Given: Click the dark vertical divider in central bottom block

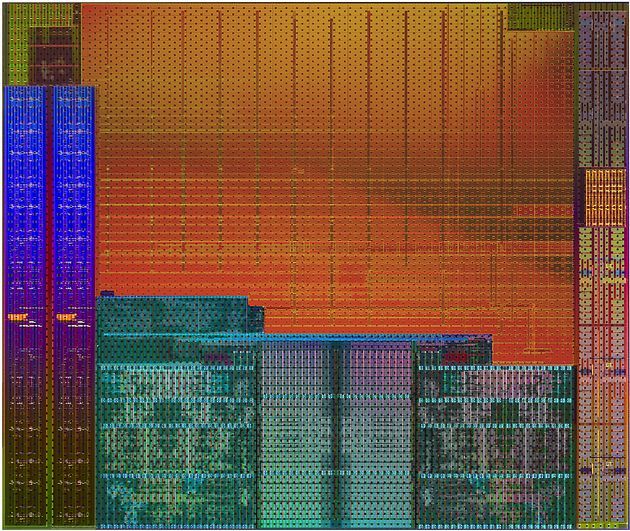Looking at the screenshot, I should coord(339,434).
